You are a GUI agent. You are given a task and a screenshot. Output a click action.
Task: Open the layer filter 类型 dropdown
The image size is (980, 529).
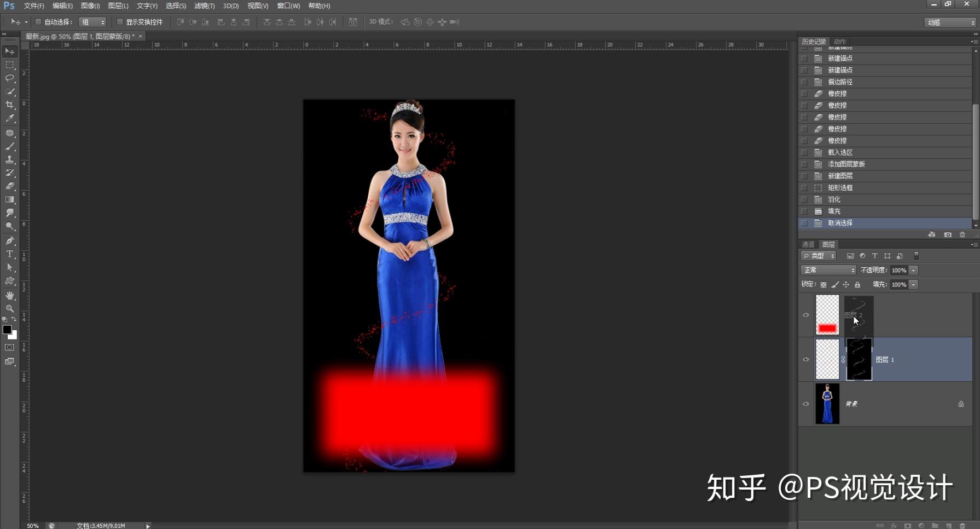[819, 256]
